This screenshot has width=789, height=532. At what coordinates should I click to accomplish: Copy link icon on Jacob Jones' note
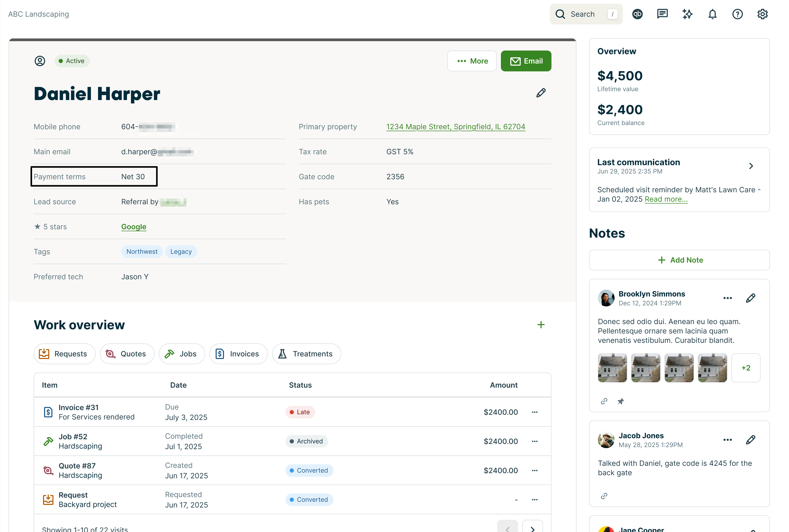pyautogui.click(x=604, y=496)
